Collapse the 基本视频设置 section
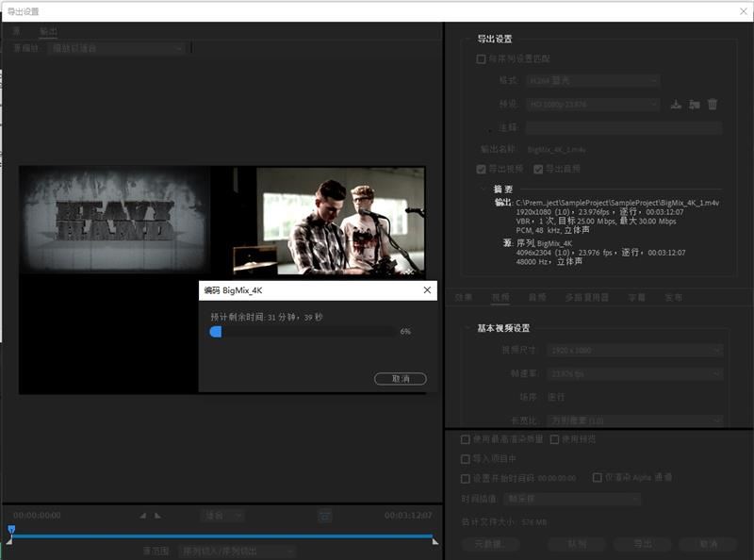The width and height of the screenshot is (754, 560). [467, 328]
